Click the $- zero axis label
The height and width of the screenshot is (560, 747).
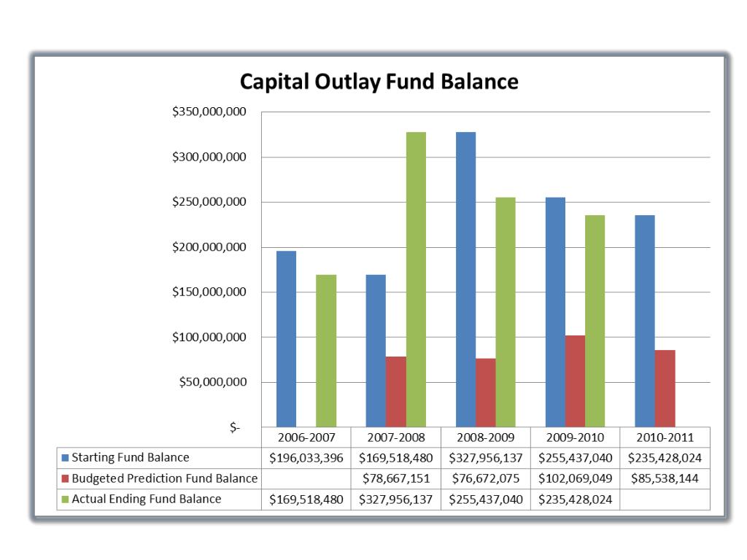click(x=235, y=427)
